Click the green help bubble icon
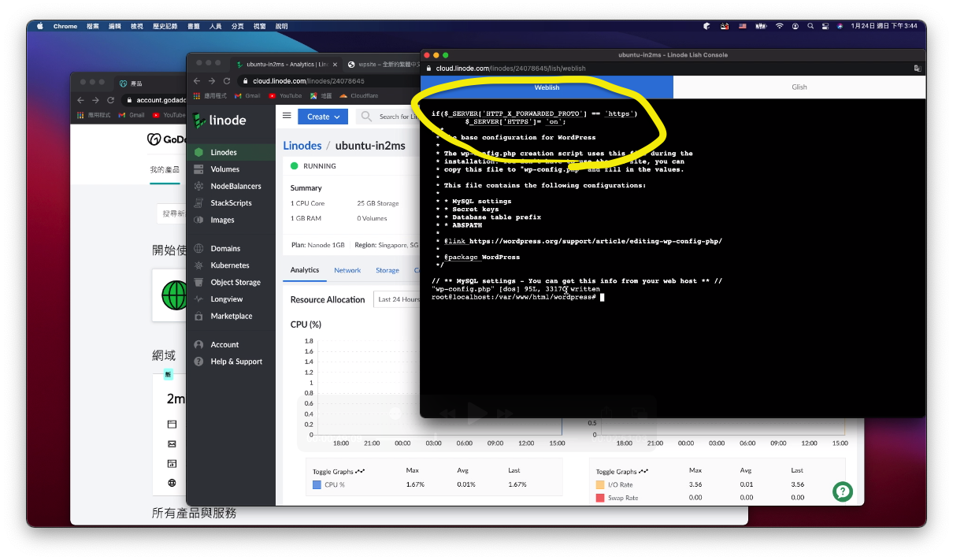Image resolution: width=953 pixels, height=560 pixels. point(843,491)
